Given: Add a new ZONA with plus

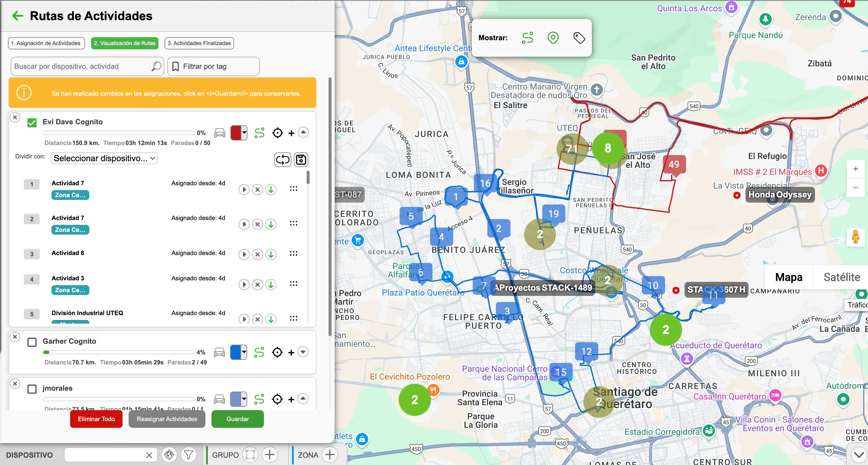Looking at the screenshot, I should click(x=329, y=455).
